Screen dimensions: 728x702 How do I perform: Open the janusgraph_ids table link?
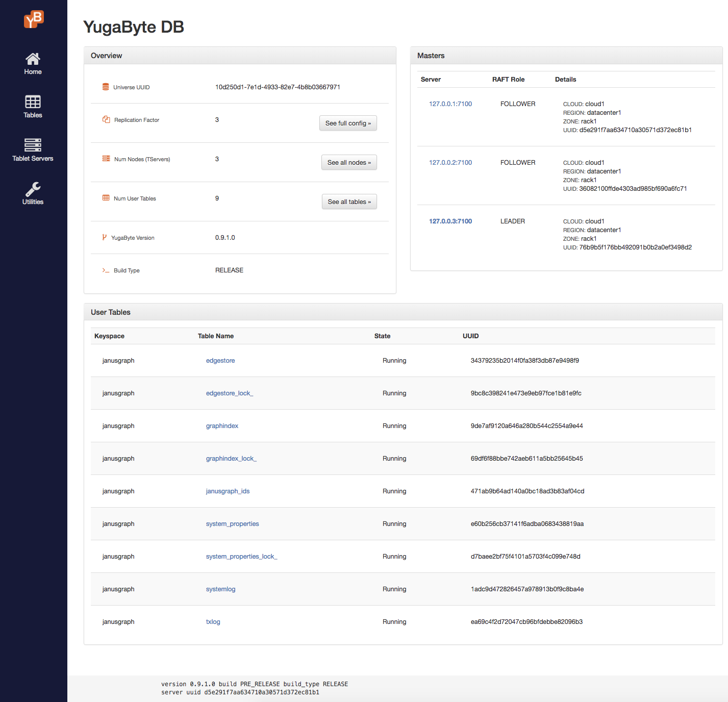click(x=228, y=491)
